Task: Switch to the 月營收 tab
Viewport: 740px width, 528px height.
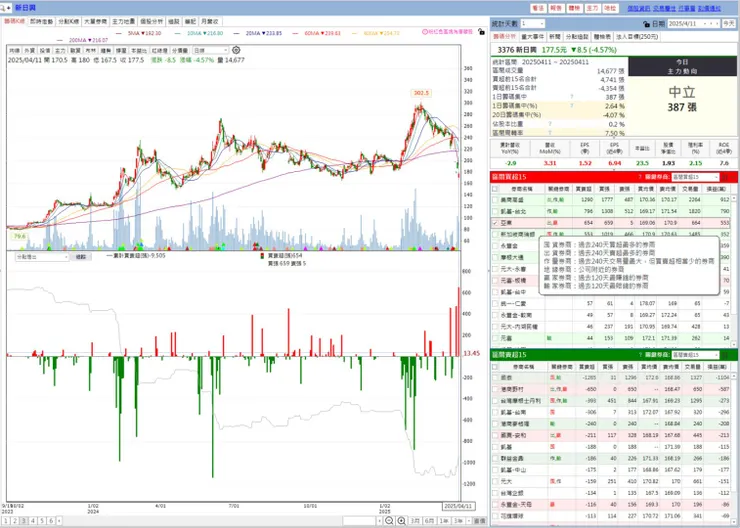Action: click(210, 21)
